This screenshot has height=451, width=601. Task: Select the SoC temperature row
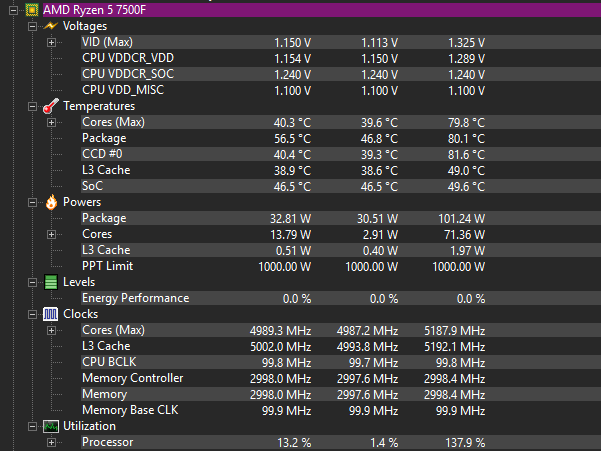[341, 186]
